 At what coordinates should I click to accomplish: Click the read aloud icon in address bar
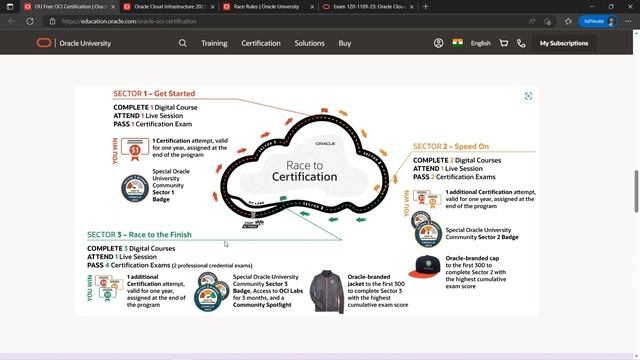tap(532, 21)
